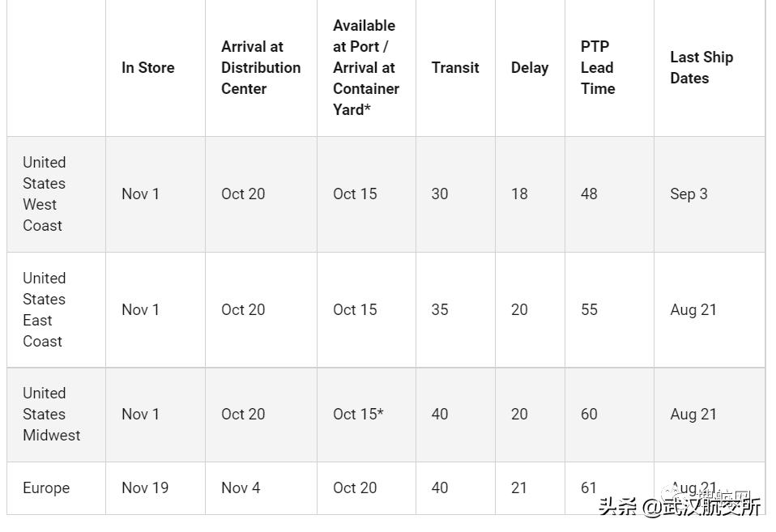Click the "Last Ship Dates" header

point(701,68)
